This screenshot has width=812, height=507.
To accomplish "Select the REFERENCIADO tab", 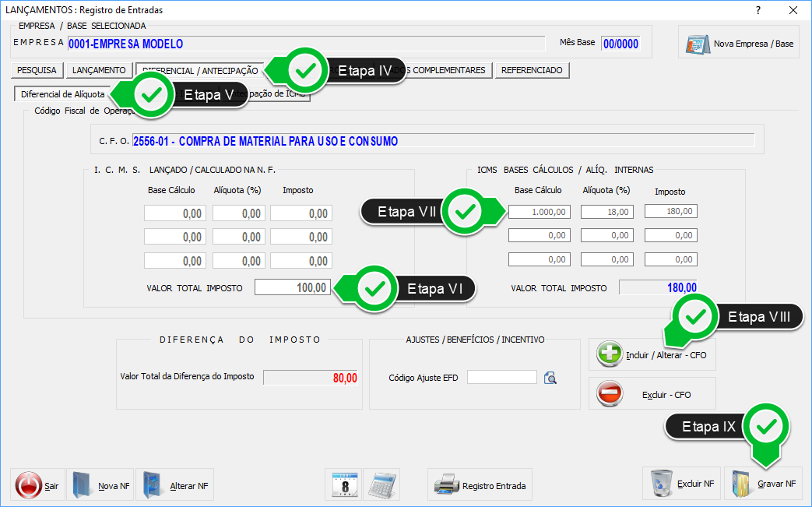I will (531, 71).
